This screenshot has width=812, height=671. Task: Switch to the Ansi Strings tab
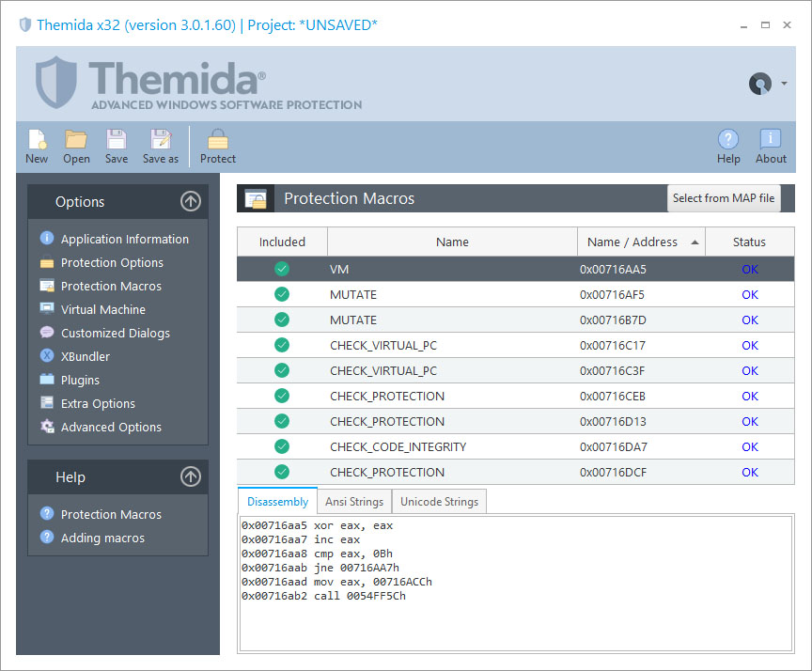[x=354, y=501]
